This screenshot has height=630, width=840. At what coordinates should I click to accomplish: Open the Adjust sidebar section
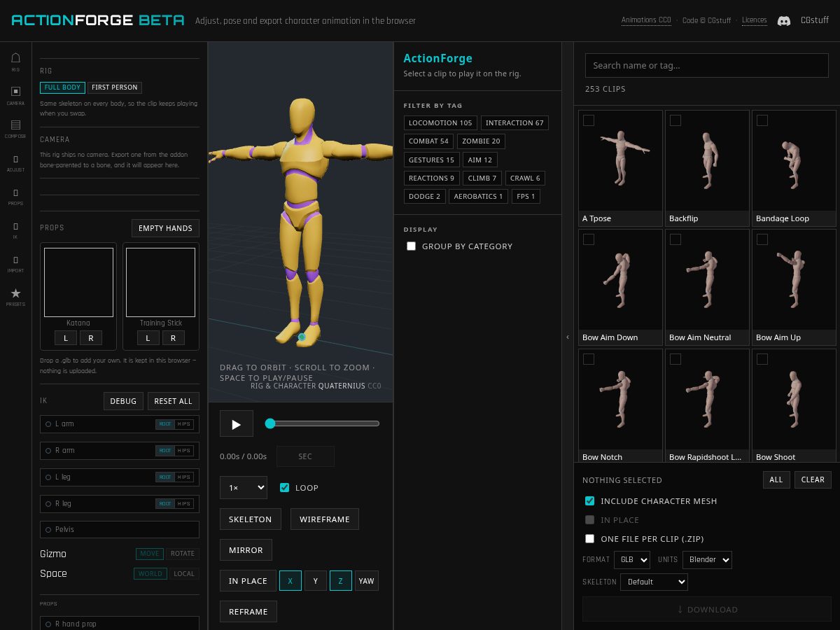15,162
